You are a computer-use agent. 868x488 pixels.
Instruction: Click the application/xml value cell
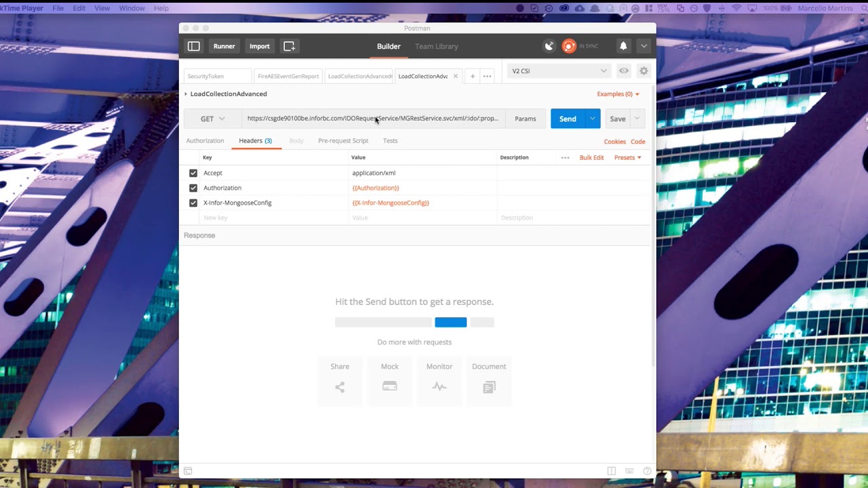click(x=422, y=173)
